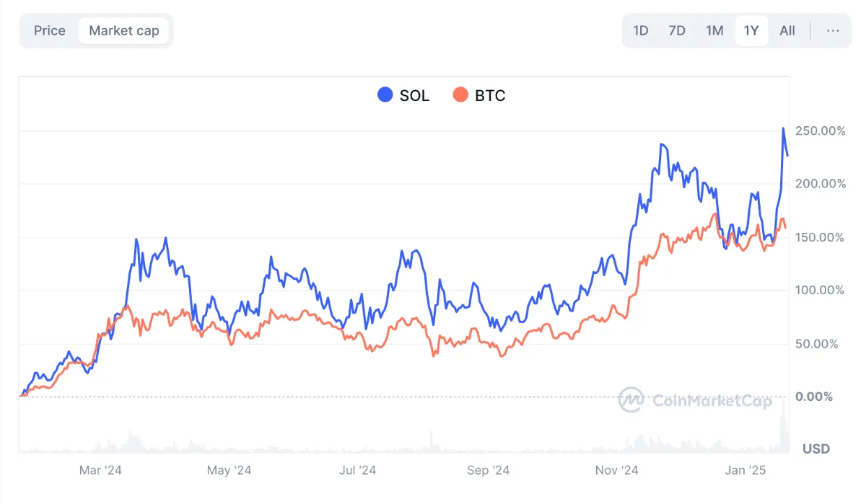
Task: Click the Mar '24 date axis label
Action: pyautogui.click(x=100, y=471)
